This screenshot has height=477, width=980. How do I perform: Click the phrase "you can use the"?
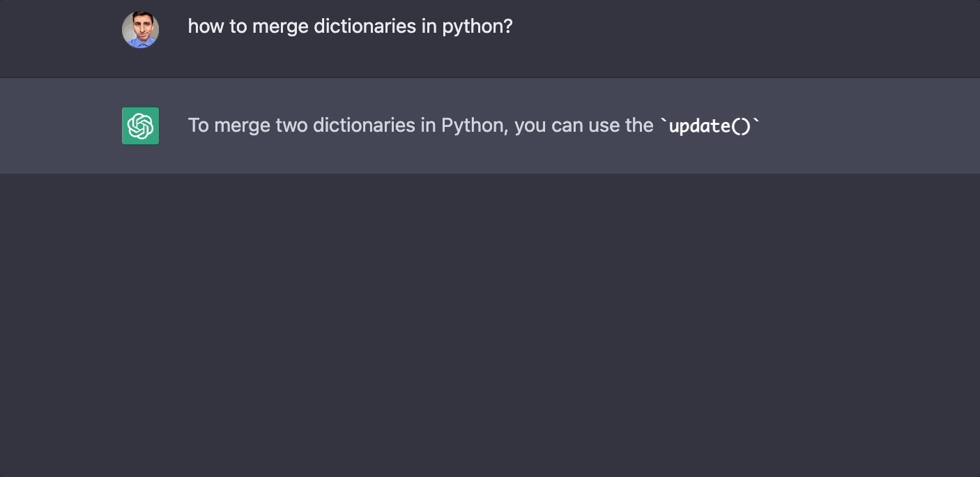(x=584, y=126)
